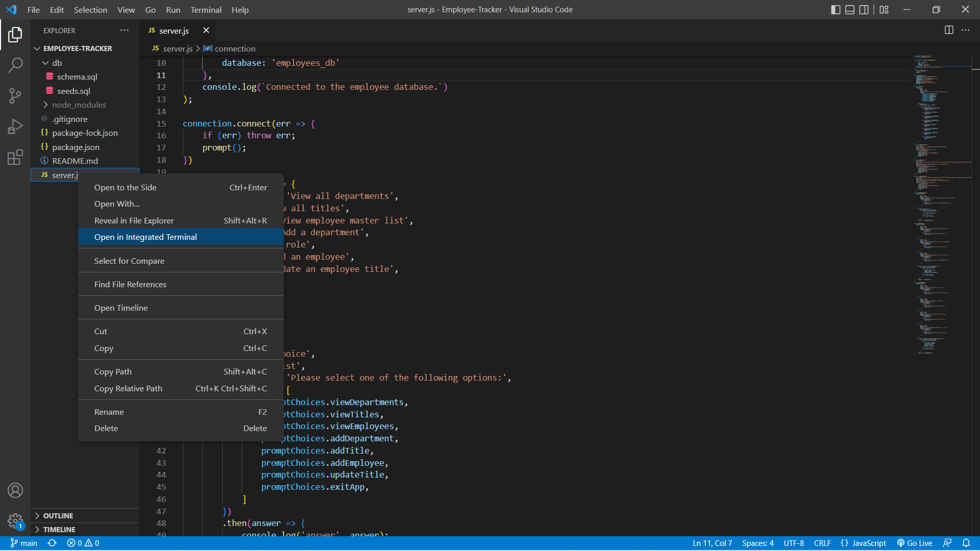Open Explorer Views and More Actions ellipsis
The image size is (980, 551).
click(125, 30)
